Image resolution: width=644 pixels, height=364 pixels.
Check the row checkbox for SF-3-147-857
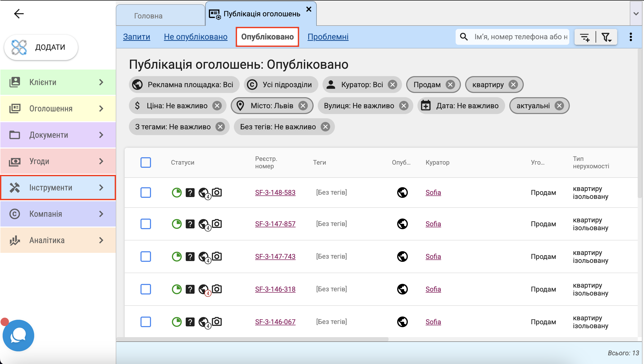tap(145, 224)
